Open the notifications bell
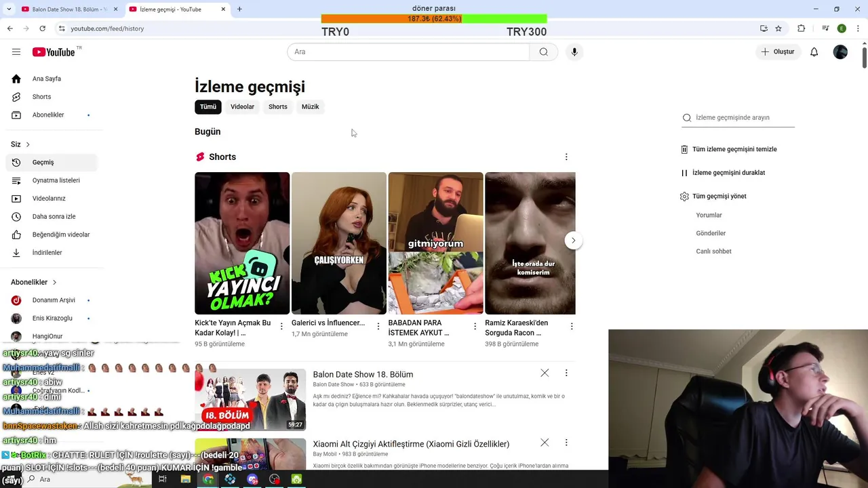868x488 pixels. tap(814, 52)
